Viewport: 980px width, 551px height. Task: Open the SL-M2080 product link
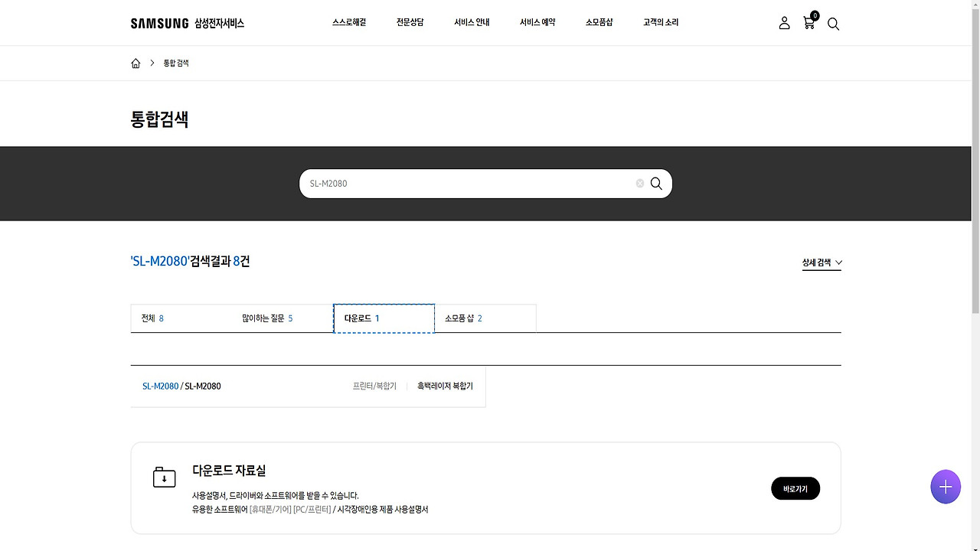[x=159, y=386]
